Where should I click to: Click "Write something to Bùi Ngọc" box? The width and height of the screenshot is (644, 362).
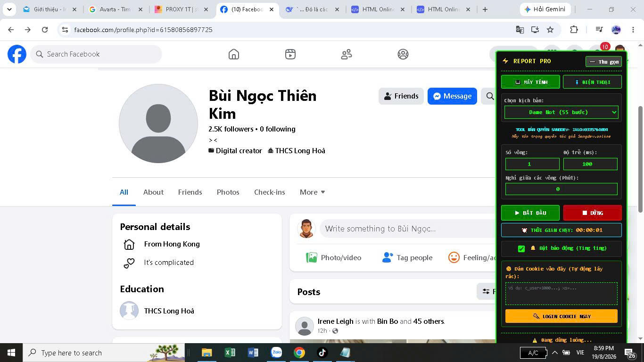pos(408,229)
